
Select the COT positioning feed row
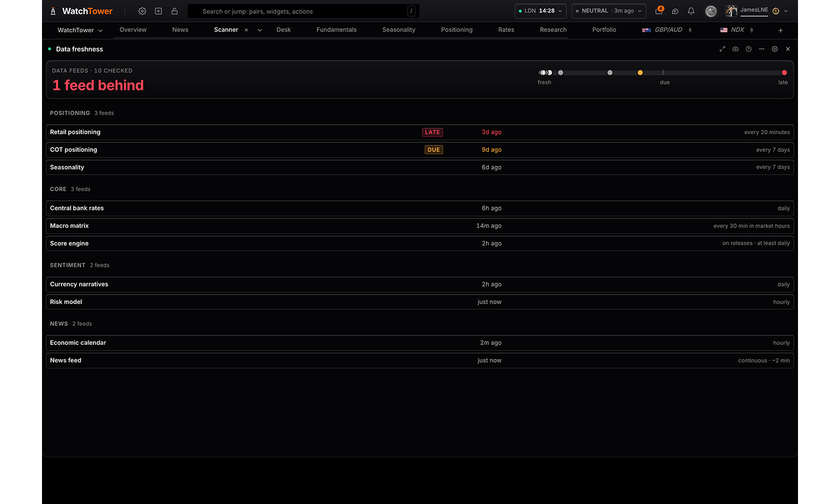point(420,150)
